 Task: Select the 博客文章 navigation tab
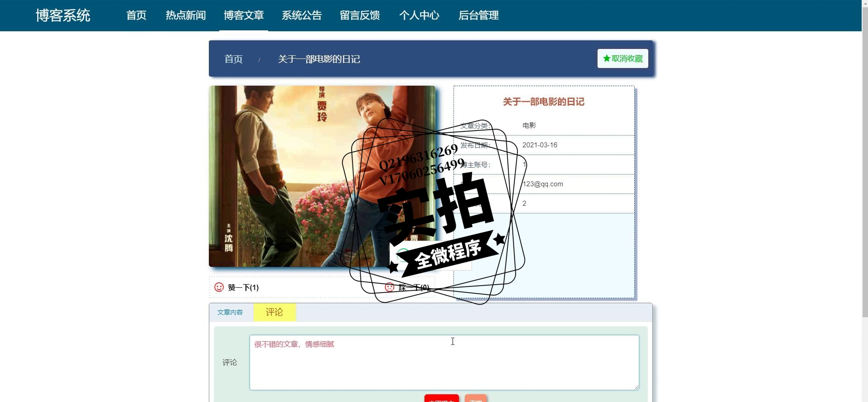point(244,15)
